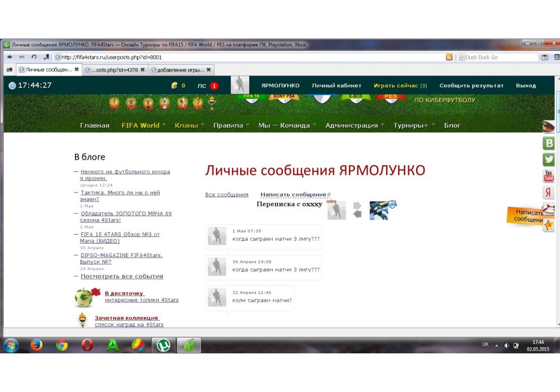The image size is (560, 392).
Task: Launch Opera from the taskbar
Action: (87, 345)
